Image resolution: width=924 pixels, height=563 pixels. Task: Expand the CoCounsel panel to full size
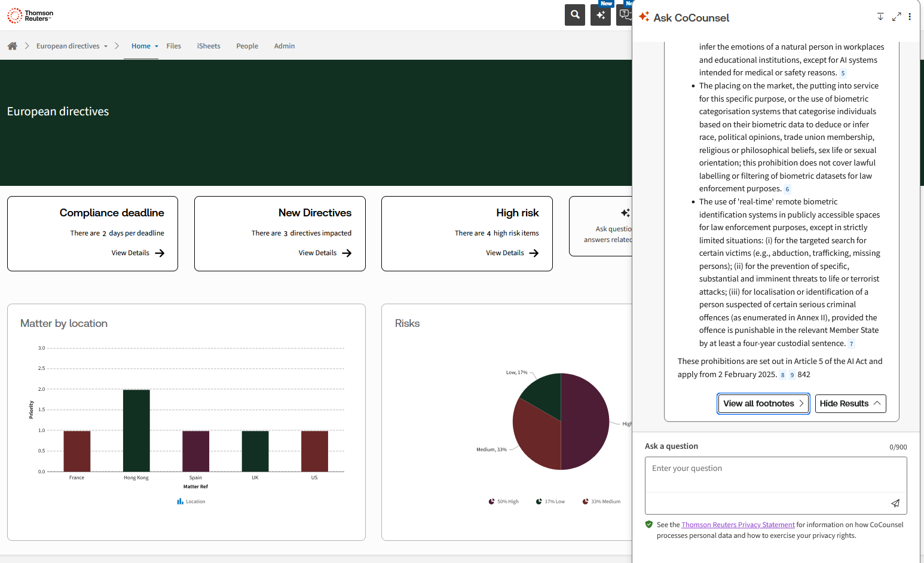click(x=896, y=17)
